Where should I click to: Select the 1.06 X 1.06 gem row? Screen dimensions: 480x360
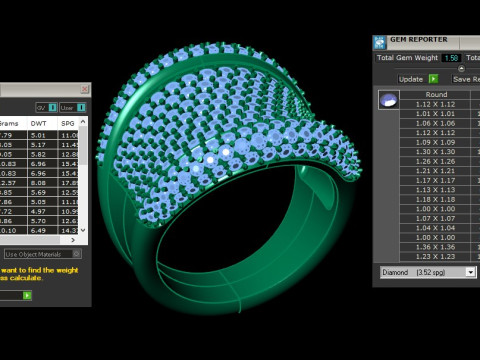435,123
